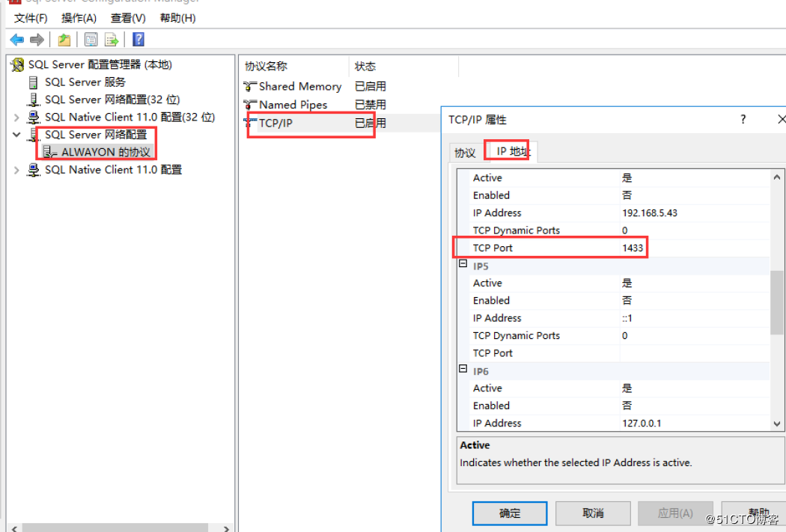The width and height of the screenshot is (786, 532).
Task: Click the SQL Server 服务 node icon
Action: pos(34,82)
